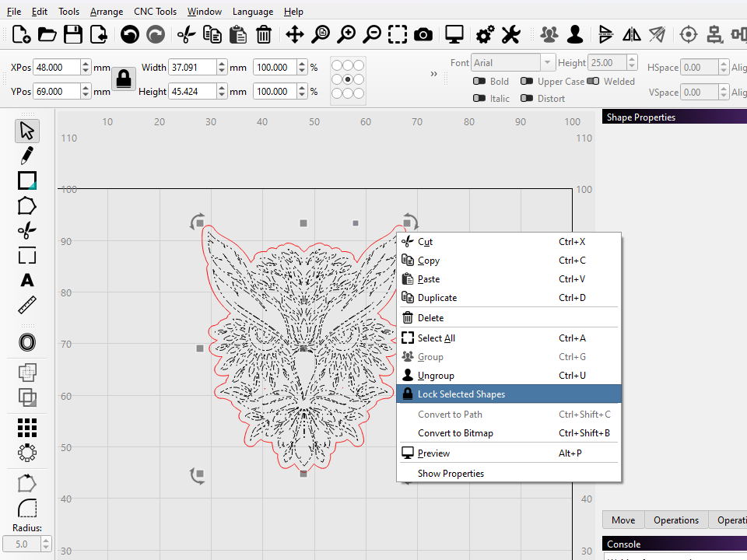Enable the Welded text toggle

[x=593, y=82]
